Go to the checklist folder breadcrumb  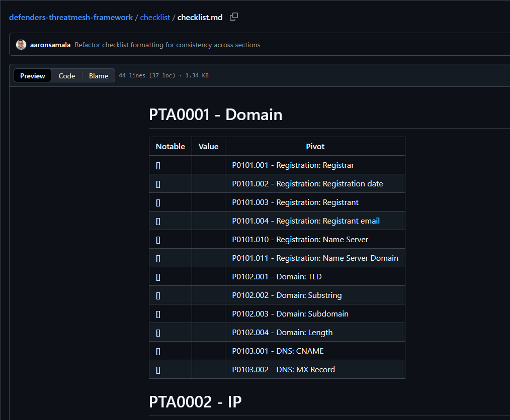coord(155,18)
